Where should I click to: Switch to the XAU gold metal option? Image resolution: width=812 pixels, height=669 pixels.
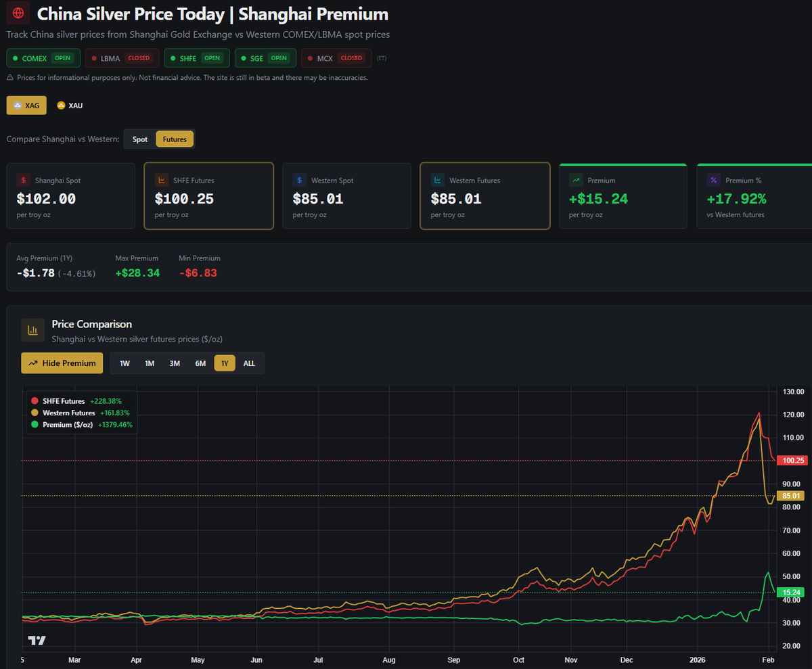[x=70, y=106]
